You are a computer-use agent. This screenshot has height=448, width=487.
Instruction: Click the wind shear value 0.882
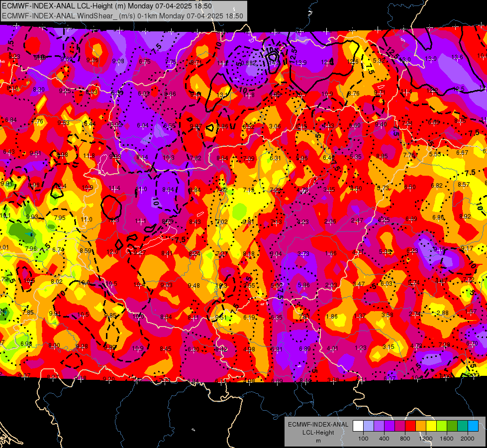coord(248,63)
